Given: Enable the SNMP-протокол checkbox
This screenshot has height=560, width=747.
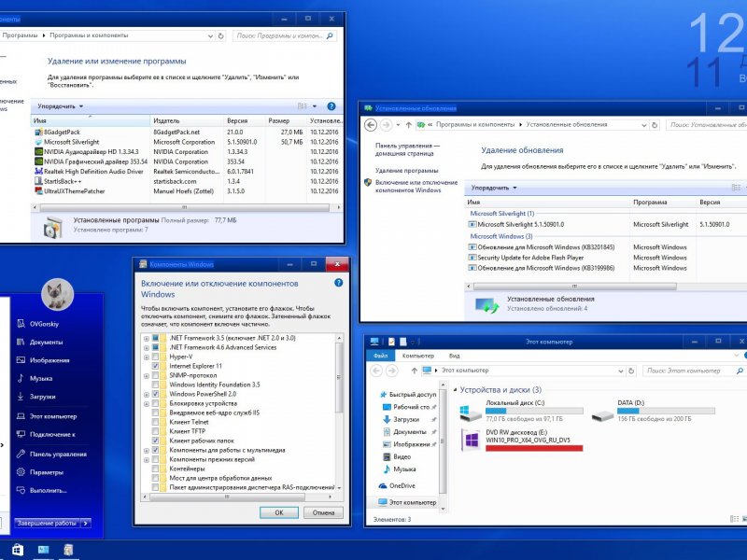Looking at the screenshot, I should [x=155, y=375].
